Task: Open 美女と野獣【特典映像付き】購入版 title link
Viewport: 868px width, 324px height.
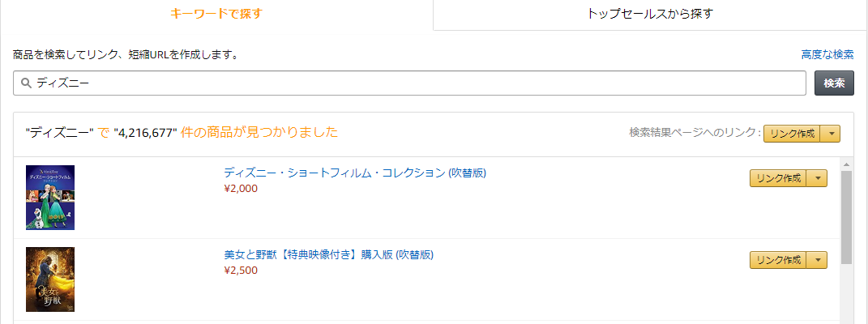Action: pos(329,255)
